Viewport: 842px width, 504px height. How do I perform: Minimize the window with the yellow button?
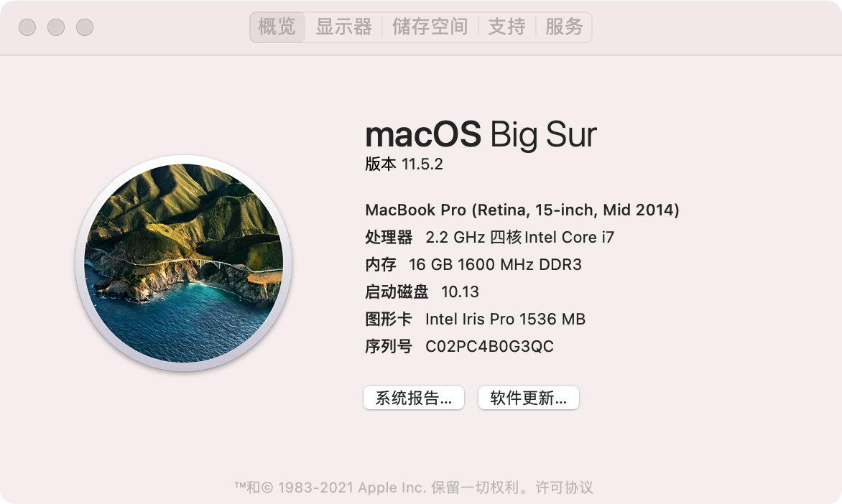coord(55,27)
